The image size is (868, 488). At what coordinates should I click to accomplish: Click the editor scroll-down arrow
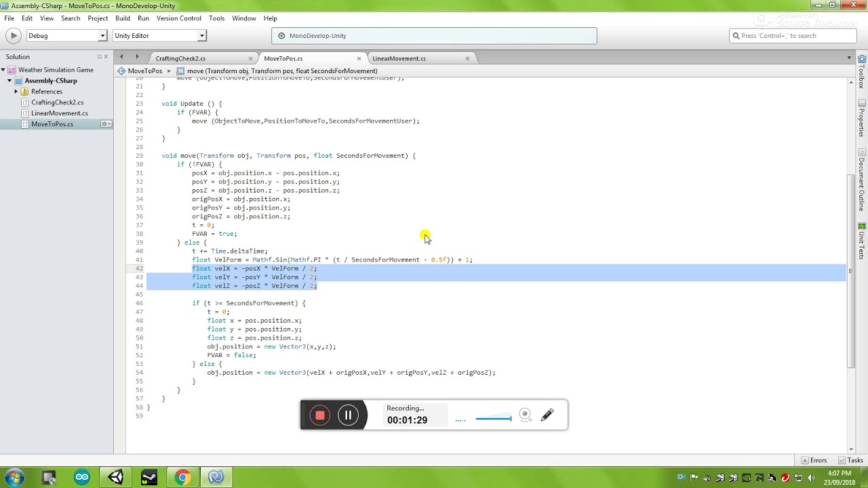click(851, 449)
